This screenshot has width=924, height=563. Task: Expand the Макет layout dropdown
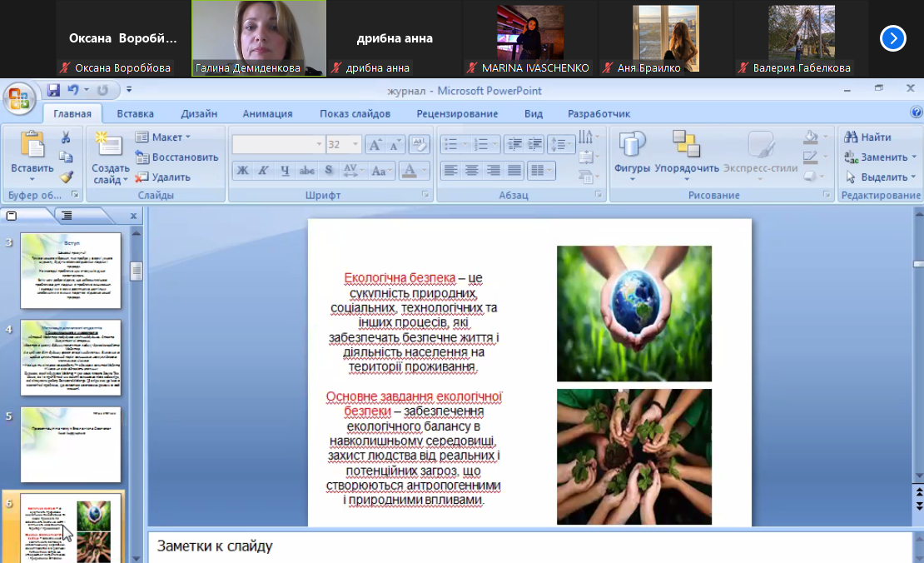pyautogui.click(x=164, y=137)
